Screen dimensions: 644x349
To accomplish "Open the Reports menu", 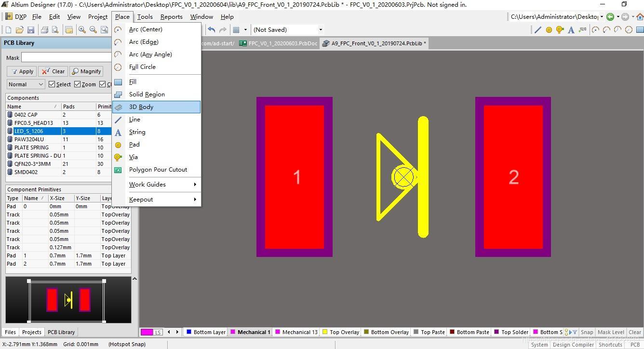I will (171, 16).
